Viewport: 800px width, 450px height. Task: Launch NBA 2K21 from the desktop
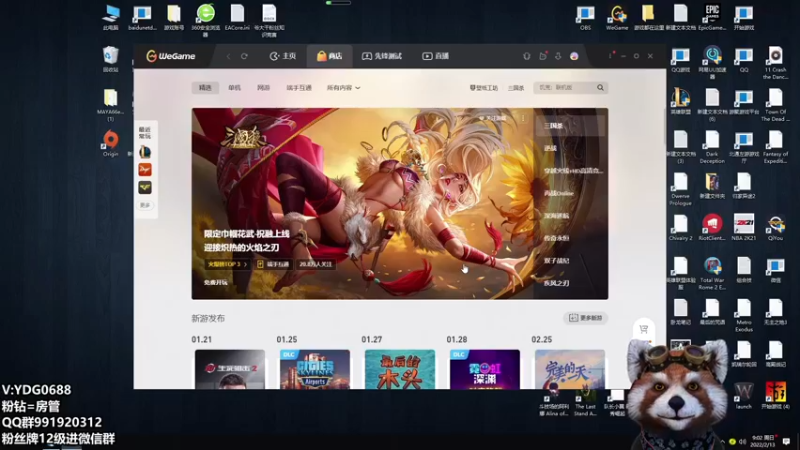pos(744,227)
